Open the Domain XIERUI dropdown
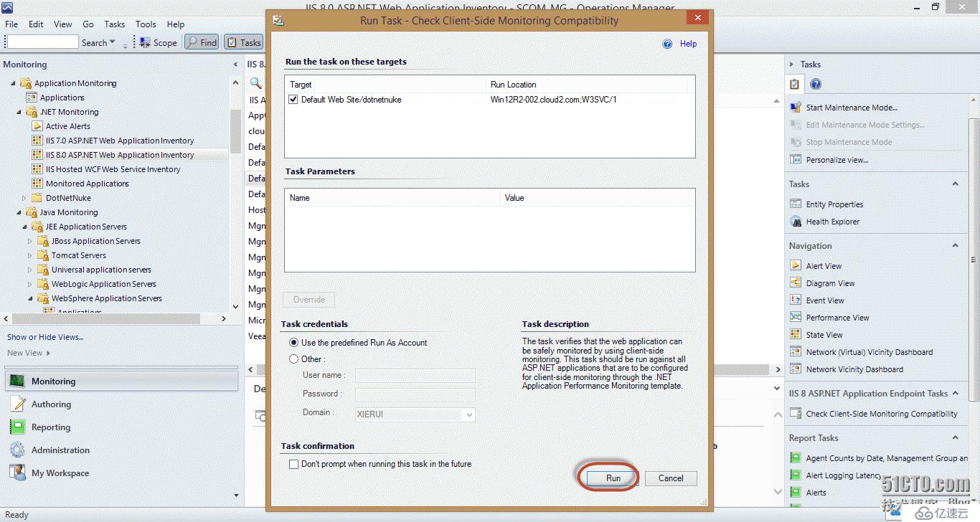Viewport: 980px width, 522px height. [469, 414]
